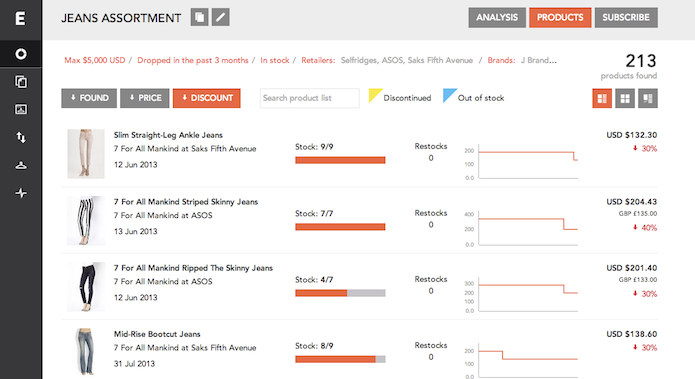This screenshot has height=379, width=695.
Task: Click price chart for Mid-Rise Bootcut Jeans
Action: click(521, 361)
